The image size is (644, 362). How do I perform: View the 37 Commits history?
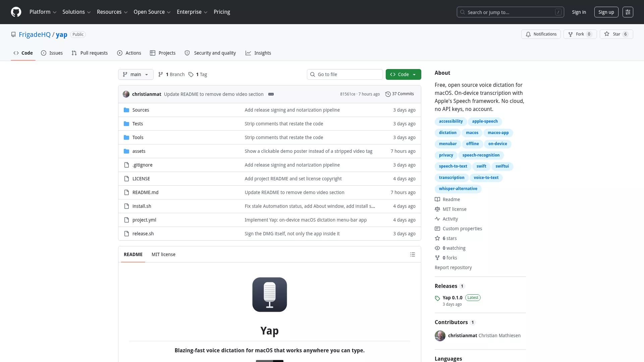tap(399, 94)
